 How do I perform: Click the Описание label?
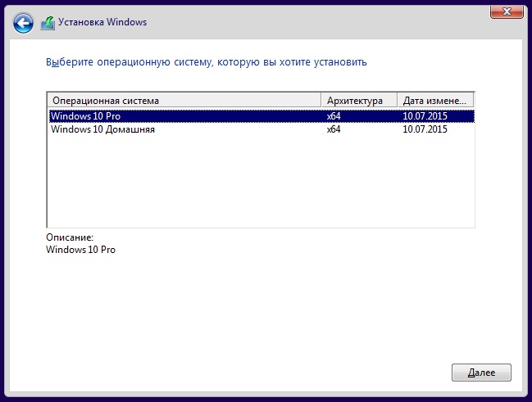tap(70, 237)
